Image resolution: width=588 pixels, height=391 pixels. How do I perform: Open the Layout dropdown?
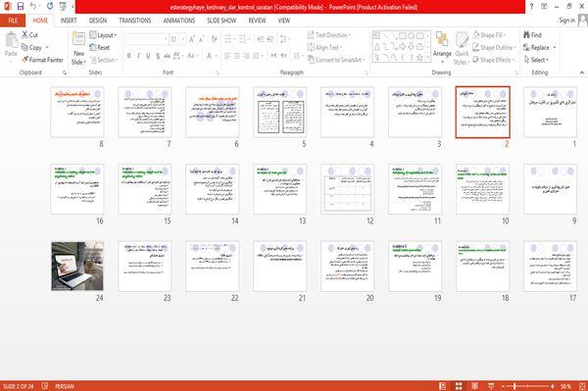pyautogui.click(x=103, y=35)
